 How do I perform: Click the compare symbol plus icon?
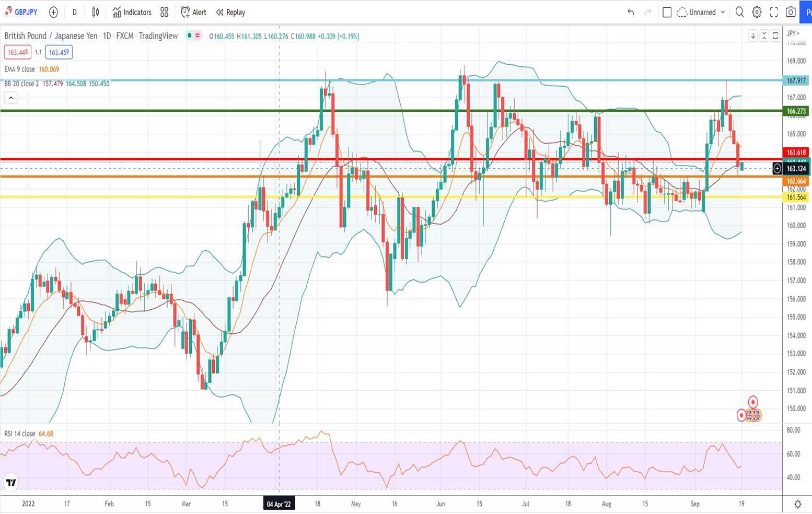click(53, 12)
